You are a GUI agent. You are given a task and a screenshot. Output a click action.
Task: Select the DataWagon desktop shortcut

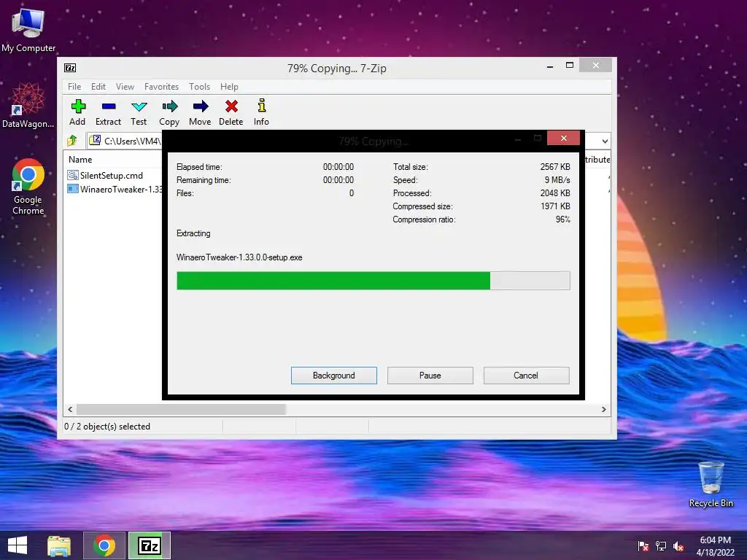pos(28,105)
